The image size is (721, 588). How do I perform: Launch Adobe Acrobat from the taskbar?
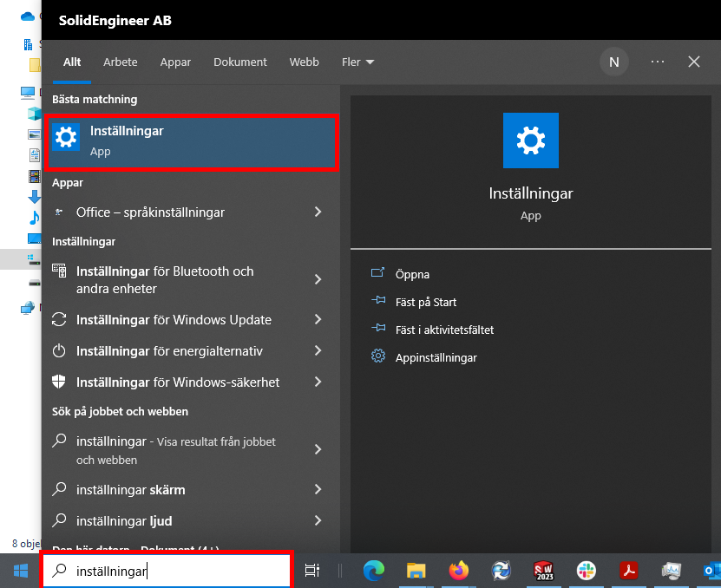point(629,570)
